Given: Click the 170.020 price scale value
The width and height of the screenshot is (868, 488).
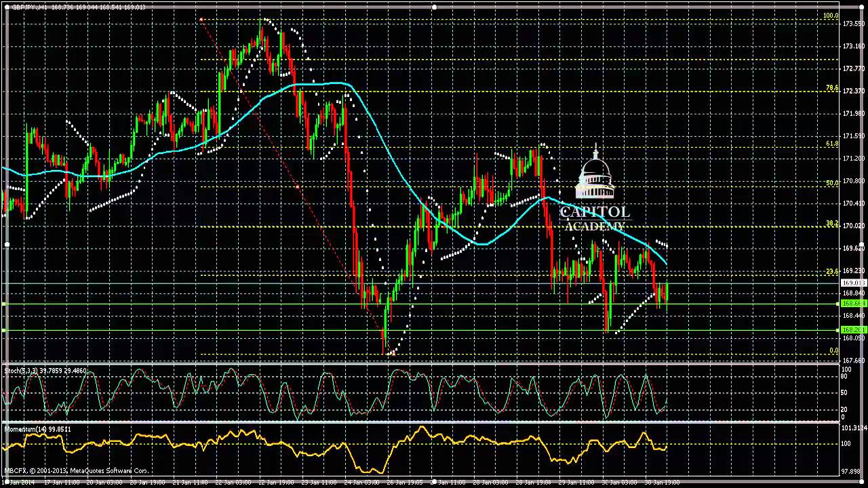Looking at the screenshot, I should point(853,226).
